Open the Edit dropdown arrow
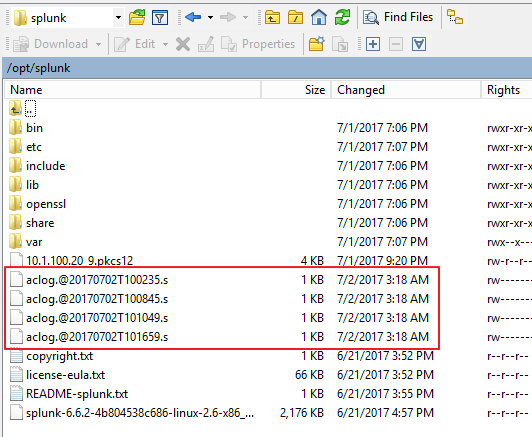 point(165,44)
